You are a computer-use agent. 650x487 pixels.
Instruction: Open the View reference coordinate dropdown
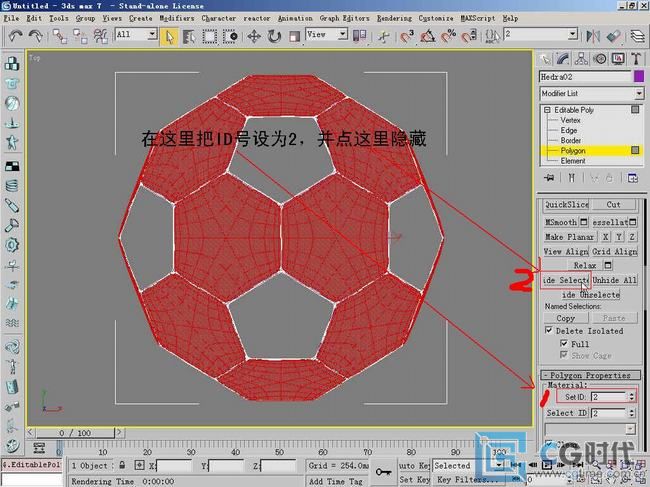click(x=342, y=34)
